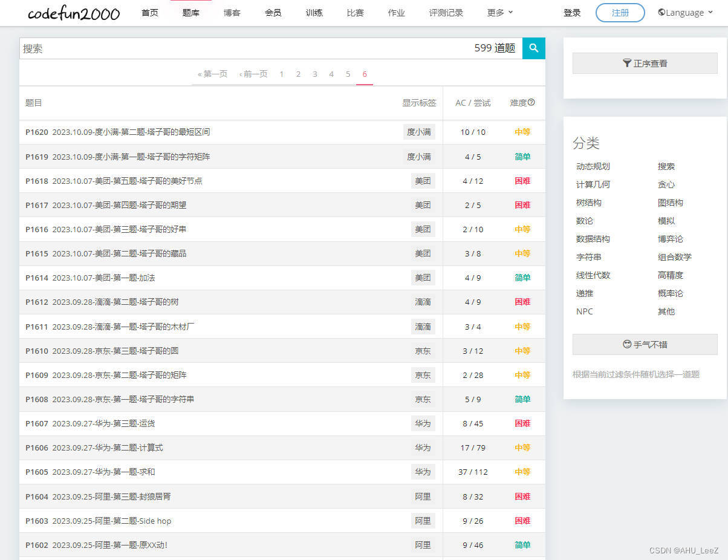Open the 训练 navigation item

coord(314,13)
